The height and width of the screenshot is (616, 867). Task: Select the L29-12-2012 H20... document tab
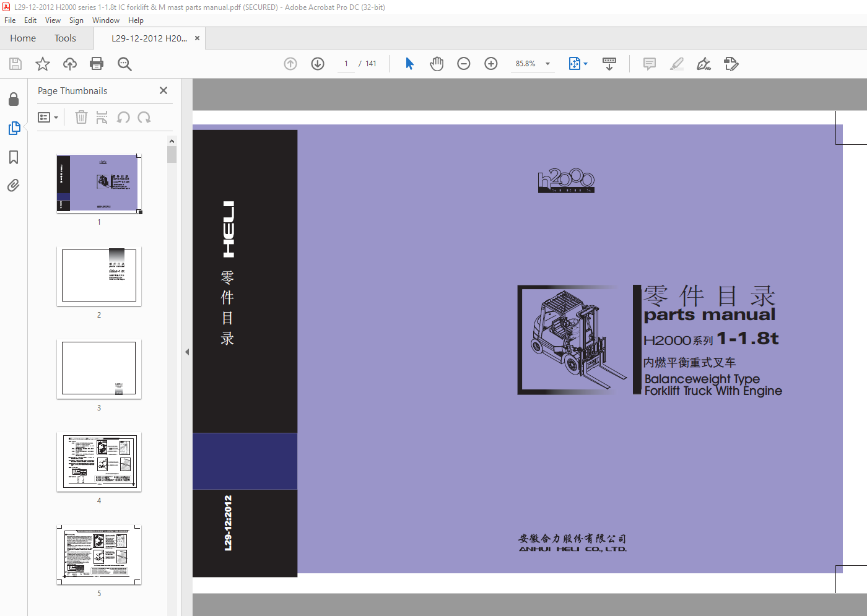[149, 38]
